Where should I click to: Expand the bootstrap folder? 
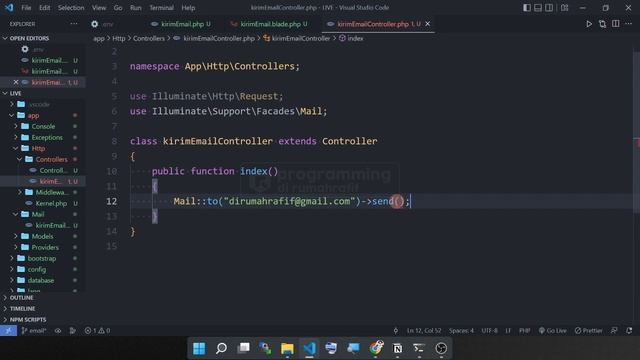tap(42, 258)
